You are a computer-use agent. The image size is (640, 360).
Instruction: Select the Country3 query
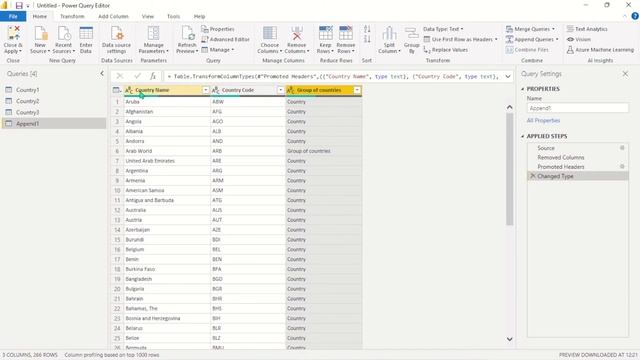pos(54,112)
